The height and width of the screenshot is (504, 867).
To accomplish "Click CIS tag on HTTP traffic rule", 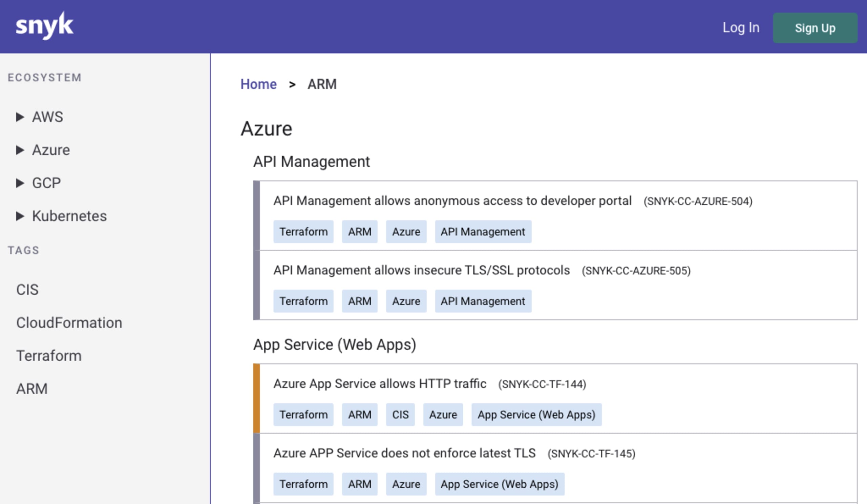I will coord(400,415).
